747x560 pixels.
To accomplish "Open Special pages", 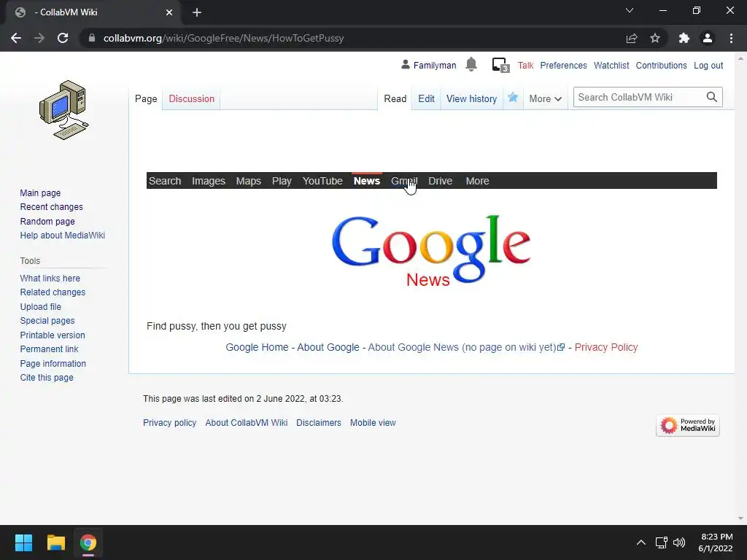I will click(x=47, y=321).
